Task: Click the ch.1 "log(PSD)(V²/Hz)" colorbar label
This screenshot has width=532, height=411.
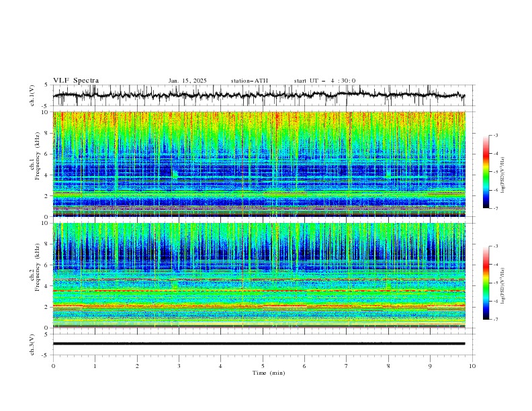Action: point(502,175)
